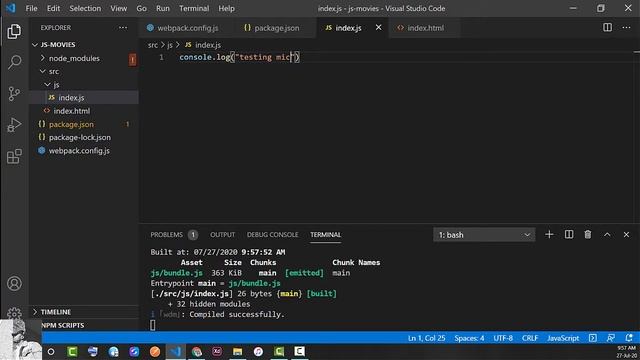Open the Search view in activity bar
Screen dimensions: 640x360
(x=14, y=62)
